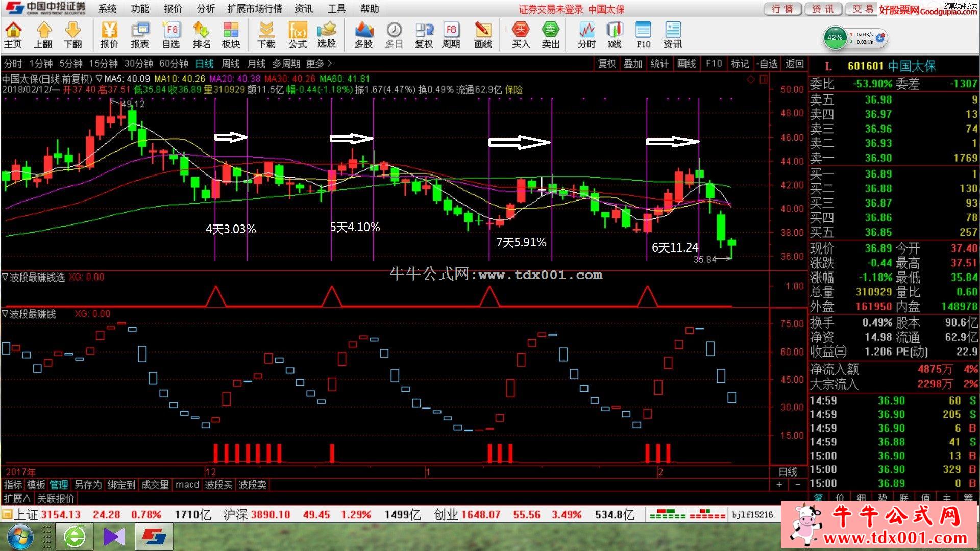
Task: Switch to 15分钟 period tab
Action: (103, 64)
